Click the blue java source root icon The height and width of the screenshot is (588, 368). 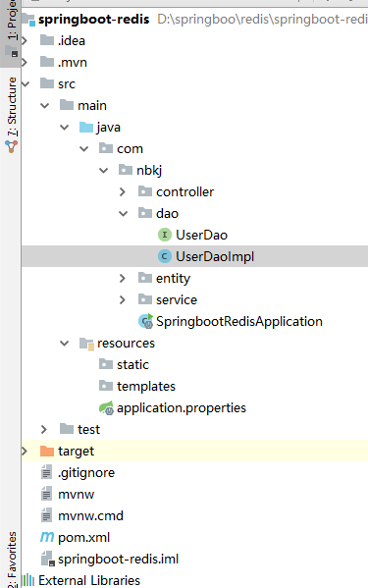86,127
